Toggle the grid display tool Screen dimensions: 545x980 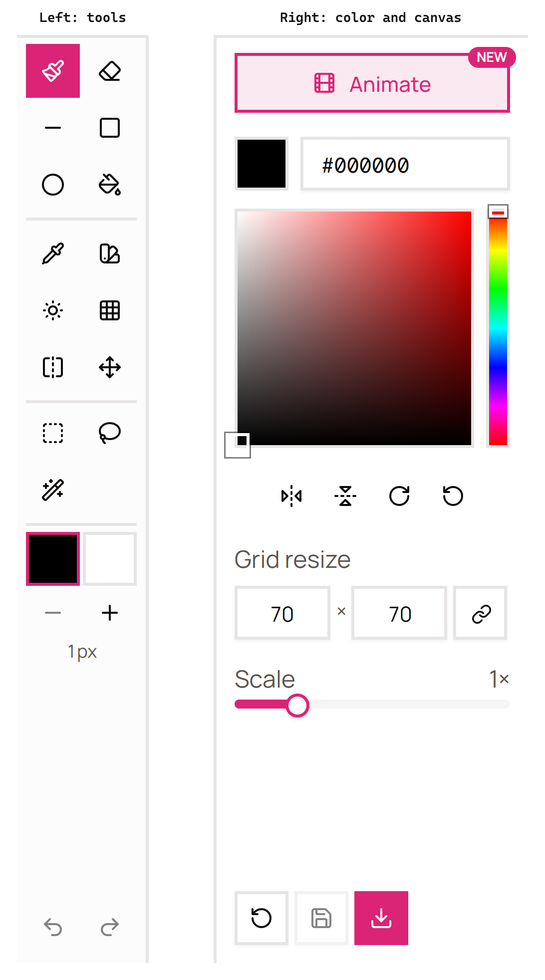point(110,310)
